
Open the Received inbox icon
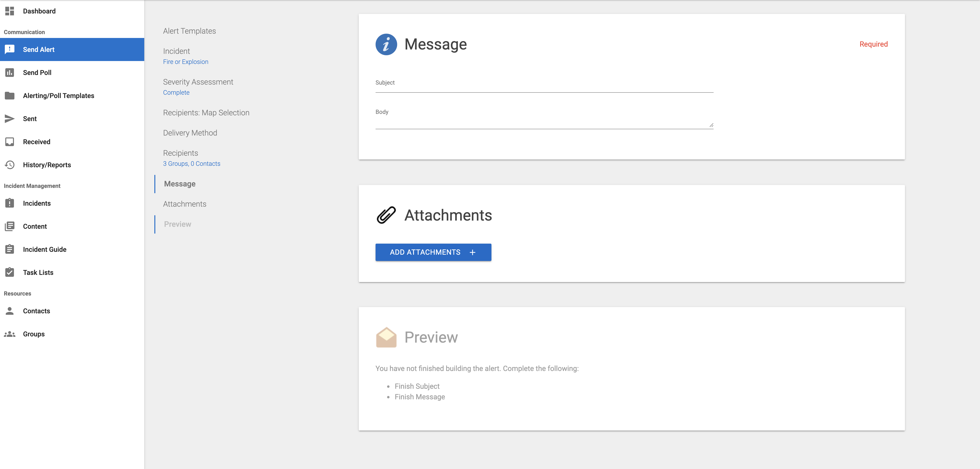[x=10, y=142]
